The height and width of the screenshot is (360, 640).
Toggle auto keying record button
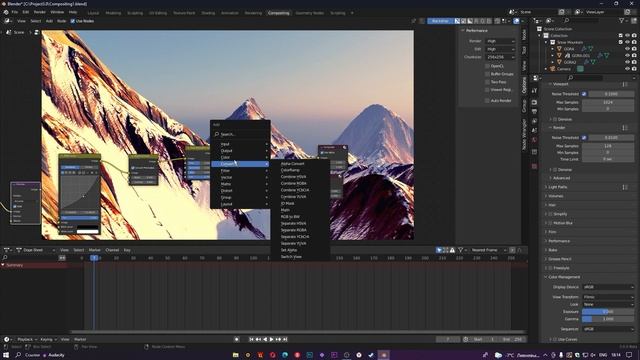(237, 339)
